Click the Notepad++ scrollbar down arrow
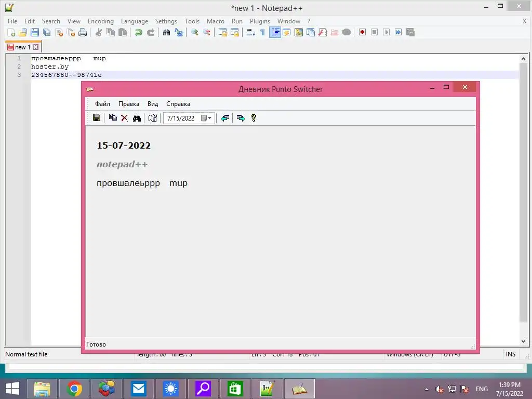The image size is (532, 399). pyautogui.click(x=523, y=341)
